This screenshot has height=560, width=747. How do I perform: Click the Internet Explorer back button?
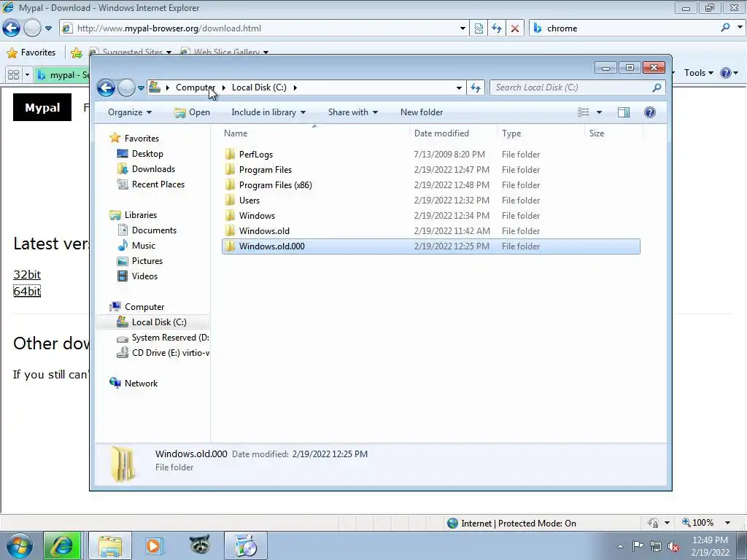click(12, 28)
